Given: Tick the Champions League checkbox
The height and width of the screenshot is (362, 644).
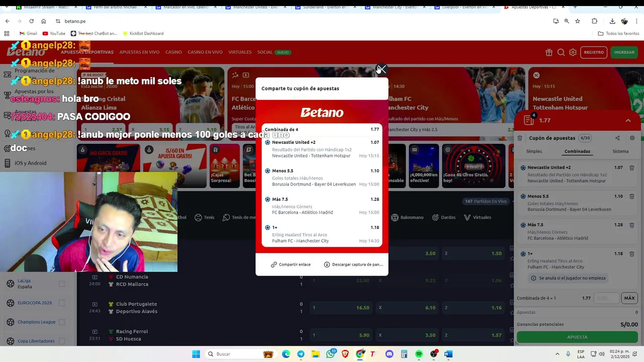Looking at the screenshot, I should pyautogui.click(x=62, y=322).
